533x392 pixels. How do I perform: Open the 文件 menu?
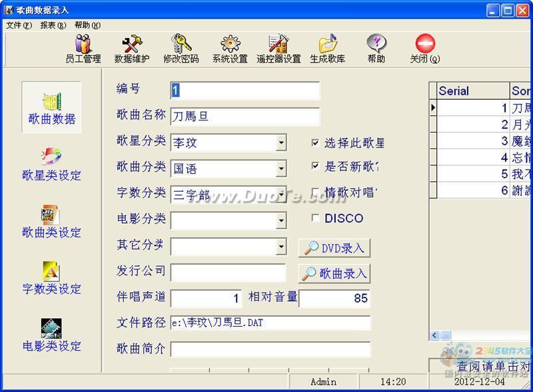click(19, 25)
